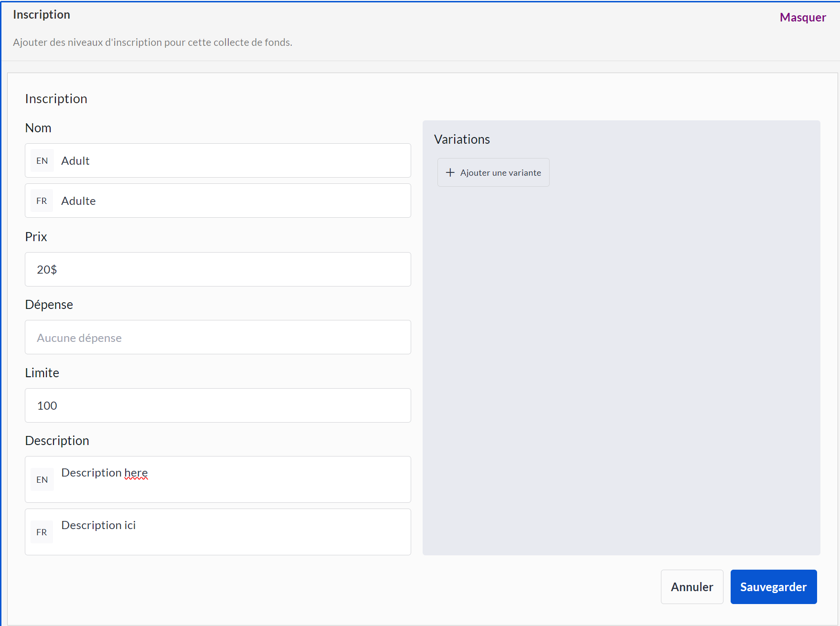The width and height of the screenshot is (840, 626).
Task: Cancel the form with Annuler
Action: pos(691,587)
